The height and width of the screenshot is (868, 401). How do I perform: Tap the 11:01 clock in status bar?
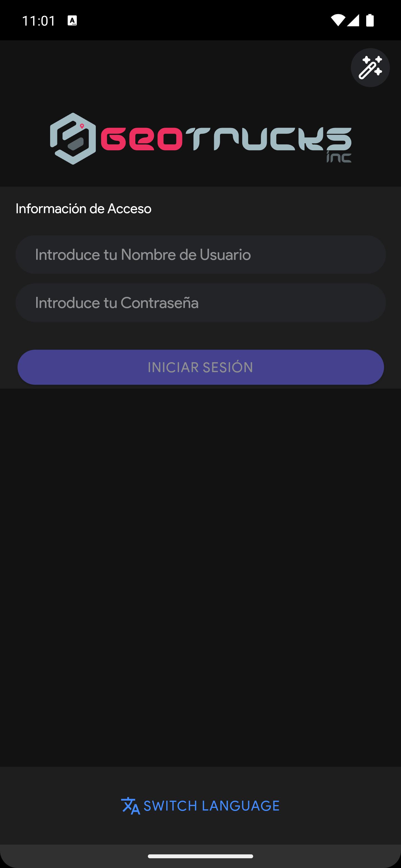point(38,21)
